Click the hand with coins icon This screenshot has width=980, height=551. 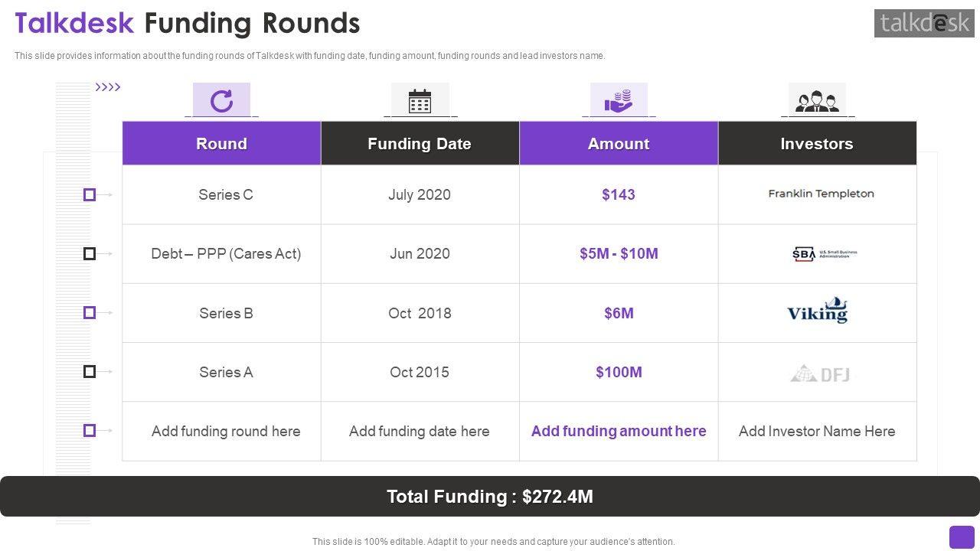(618, 101)
